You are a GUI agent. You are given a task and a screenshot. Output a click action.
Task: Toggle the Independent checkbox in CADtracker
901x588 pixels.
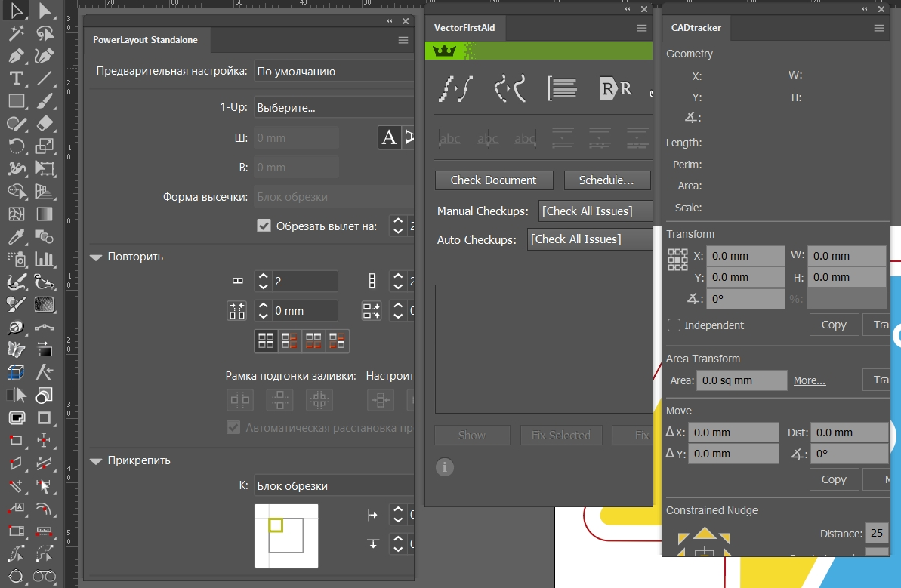(674, 325)
